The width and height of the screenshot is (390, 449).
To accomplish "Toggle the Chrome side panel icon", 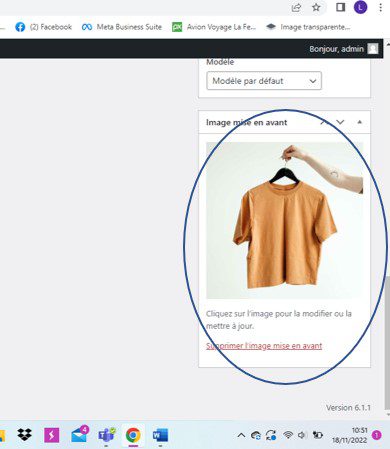I will (340, 7).
